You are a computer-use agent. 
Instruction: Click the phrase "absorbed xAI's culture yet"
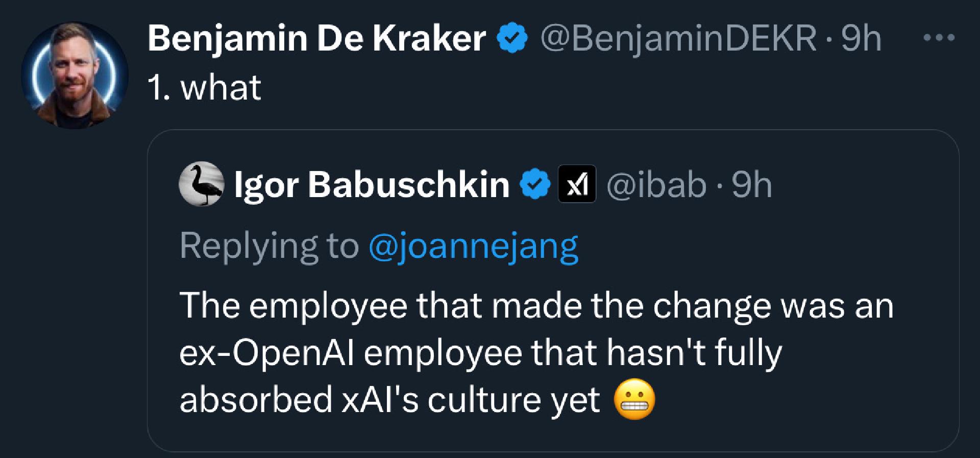click(x=389, y=400)
